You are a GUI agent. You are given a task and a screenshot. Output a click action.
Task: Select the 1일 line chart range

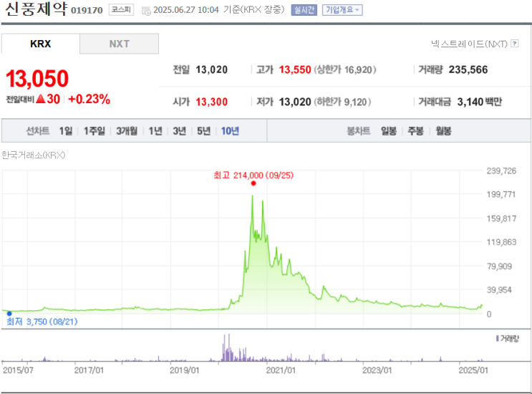66,130
